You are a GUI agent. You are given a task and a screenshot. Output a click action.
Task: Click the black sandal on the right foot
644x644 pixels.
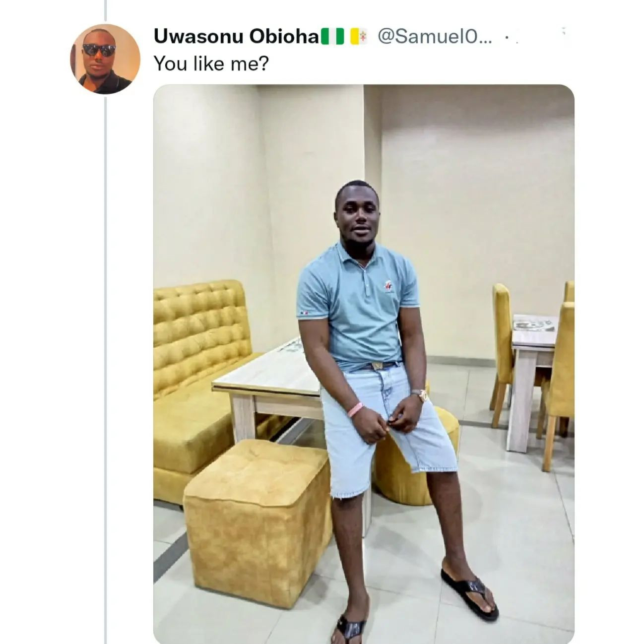pos(469,593)
